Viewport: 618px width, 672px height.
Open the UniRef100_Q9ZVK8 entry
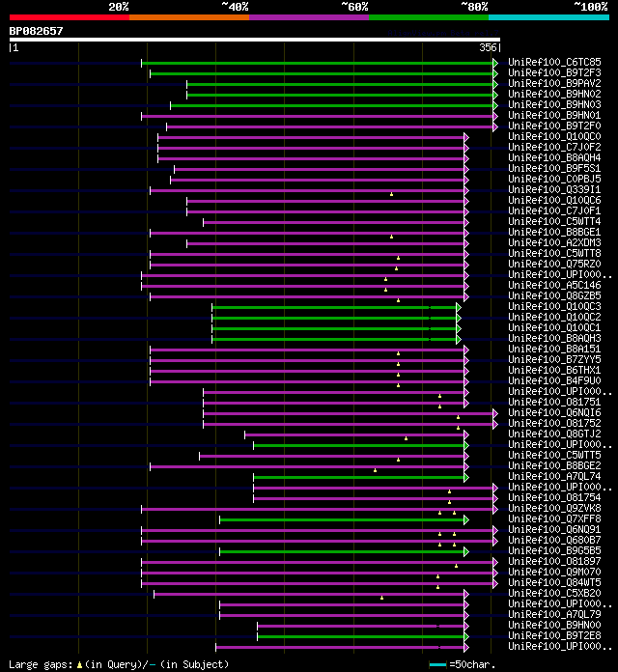[554, 508]
